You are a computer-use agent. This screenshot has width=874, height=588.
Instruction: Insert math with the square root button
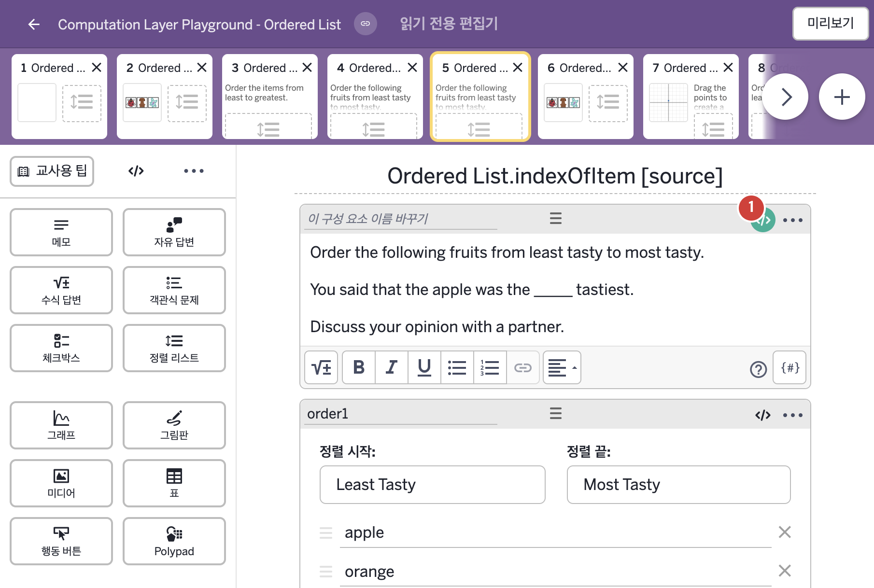321,367
